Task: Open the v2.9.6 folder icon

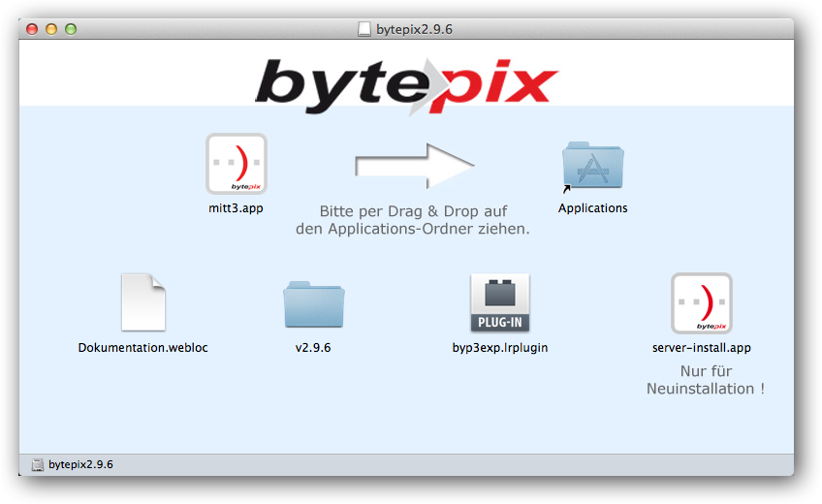Action: click(x=313, y=304)
